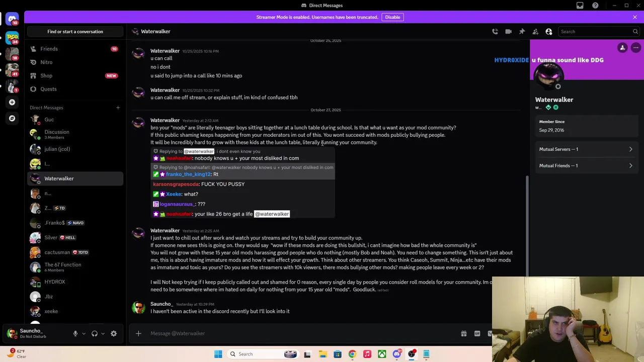
Task: Click the chat scrollbar thumb
Action: [x=527, y=226]
